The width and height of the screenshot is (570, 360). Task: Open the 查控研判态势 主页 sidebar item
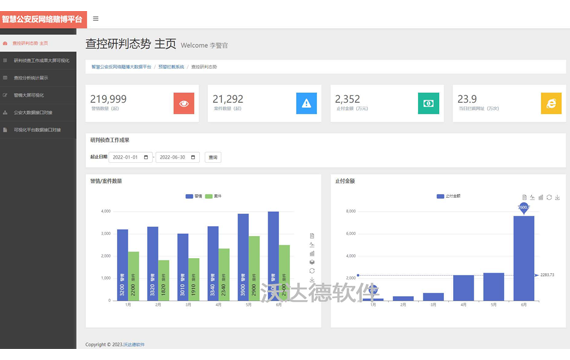click(38, 43)
